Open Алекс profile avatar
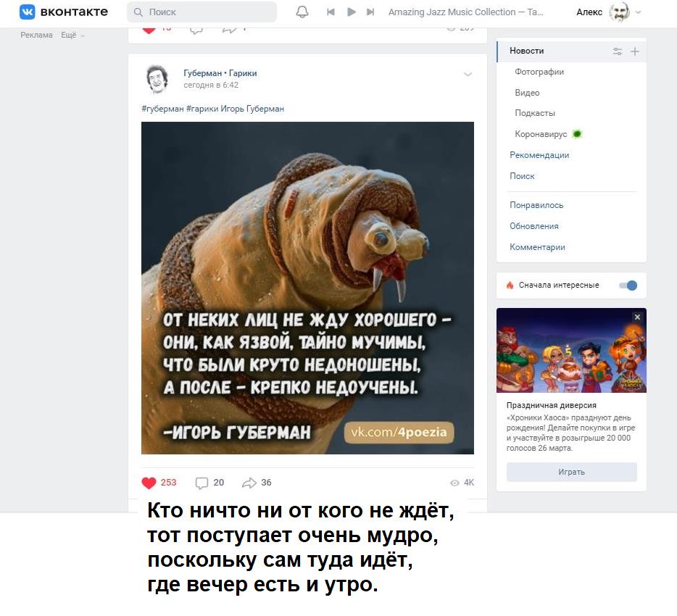 [619, 12]
